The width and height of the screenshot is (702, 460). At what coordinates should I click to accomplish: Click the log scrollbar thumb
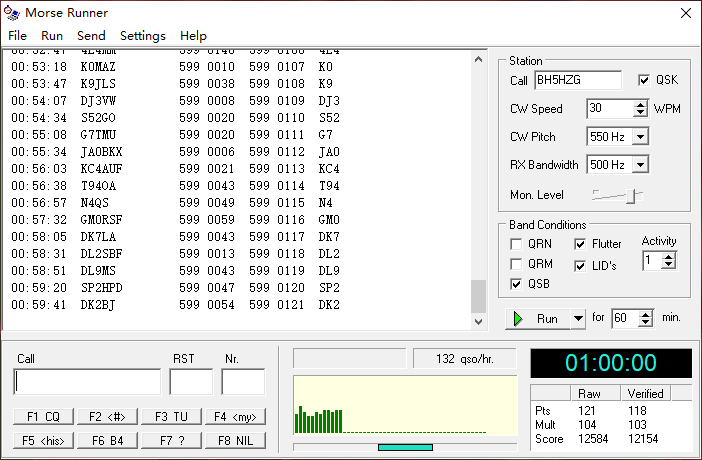point(479,297)
